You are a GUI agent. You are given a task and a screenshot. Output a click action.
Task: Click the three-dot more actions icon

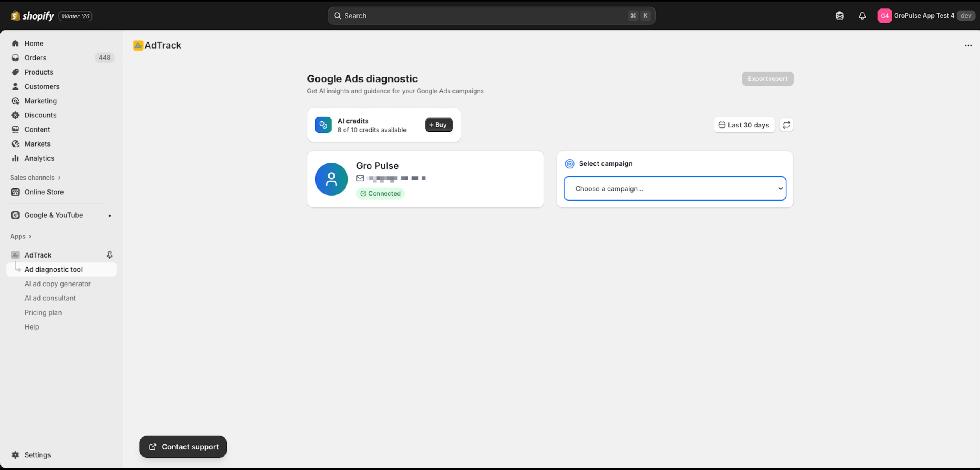[x=968, y=46]
